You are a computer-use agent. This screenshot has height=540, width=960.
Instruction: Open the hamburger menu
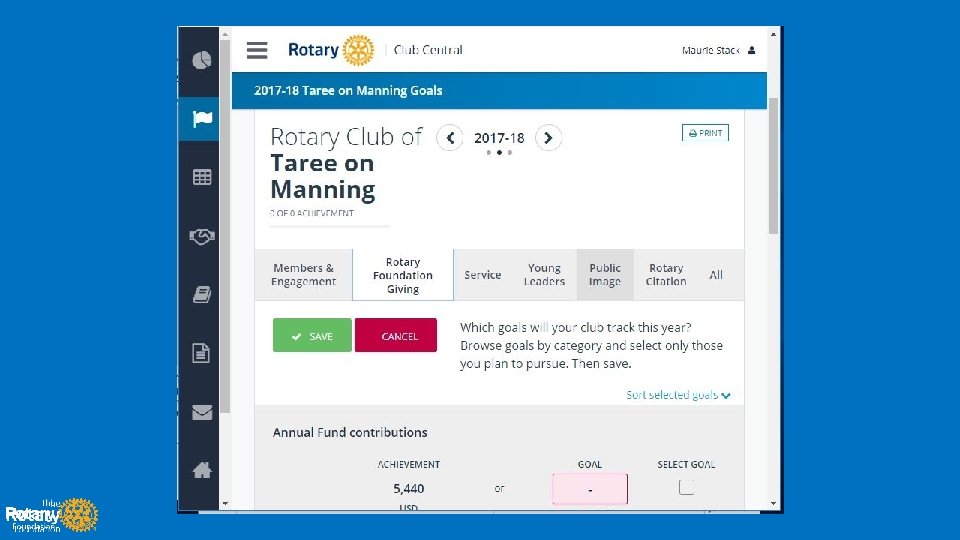257,50
